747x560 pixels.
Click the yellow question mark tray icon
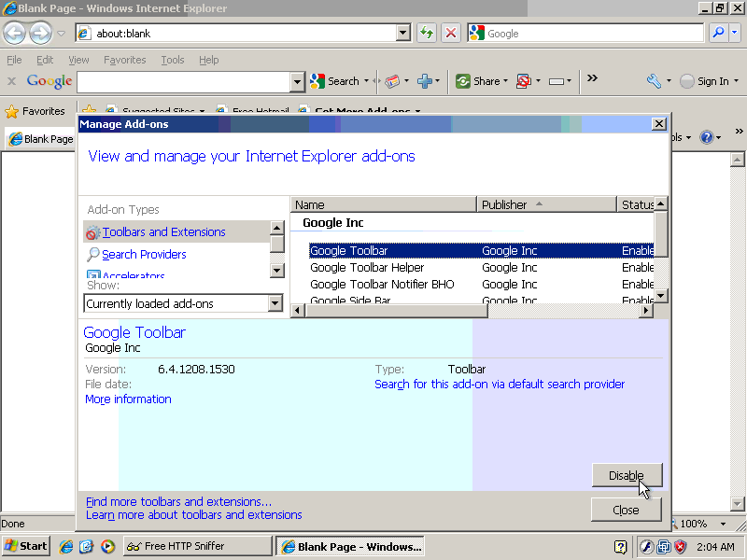point(620,547)
